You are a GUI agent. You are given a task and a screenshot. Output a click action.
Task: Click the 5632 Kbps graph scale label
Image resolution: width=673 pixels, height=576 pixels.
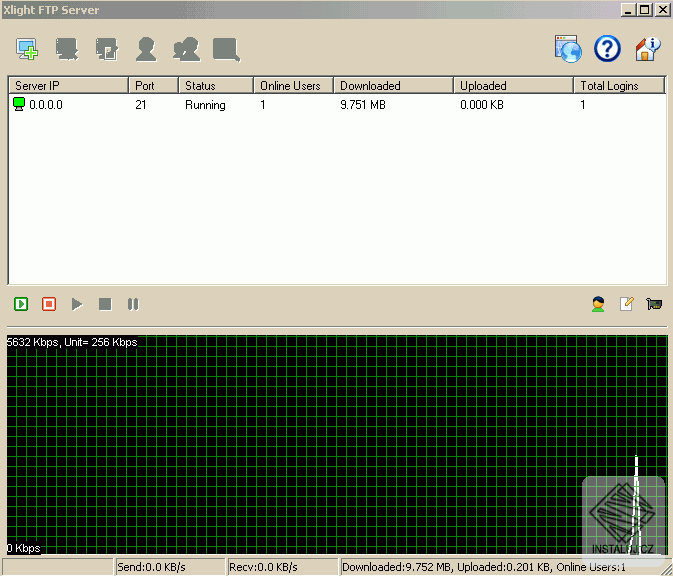tap(72, 342)
